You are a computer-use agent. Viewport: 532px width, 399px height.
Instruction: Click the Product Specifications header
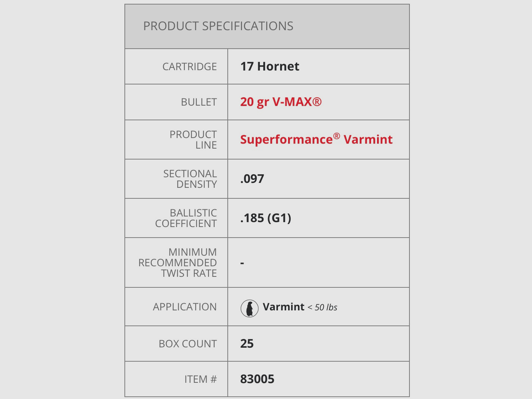coord(218,26)
